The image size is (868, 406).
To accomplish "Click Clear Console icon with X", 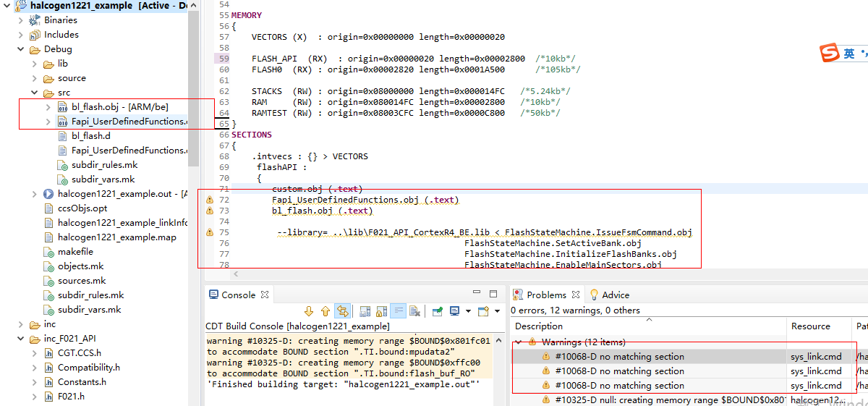I will (x=414, y=311).
